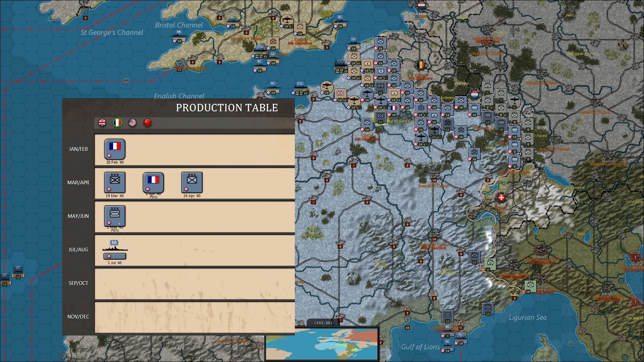
Task: Click the St George's Channel label
Action: click(112, 33)
